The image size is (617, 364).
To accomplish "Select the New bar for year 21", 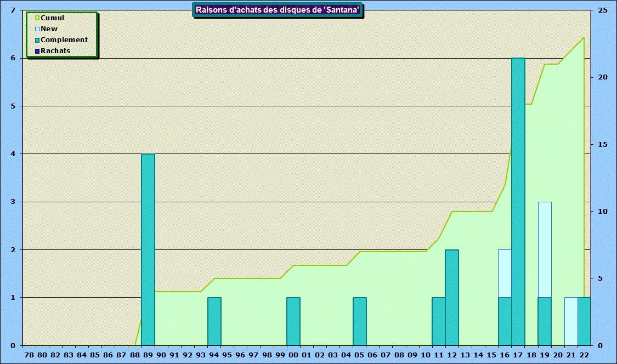I will 571,321.
